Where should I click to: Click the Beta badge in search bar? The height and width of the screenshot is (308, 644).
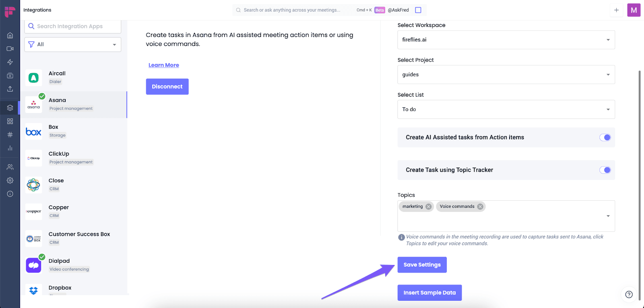(x=380, y=10)
